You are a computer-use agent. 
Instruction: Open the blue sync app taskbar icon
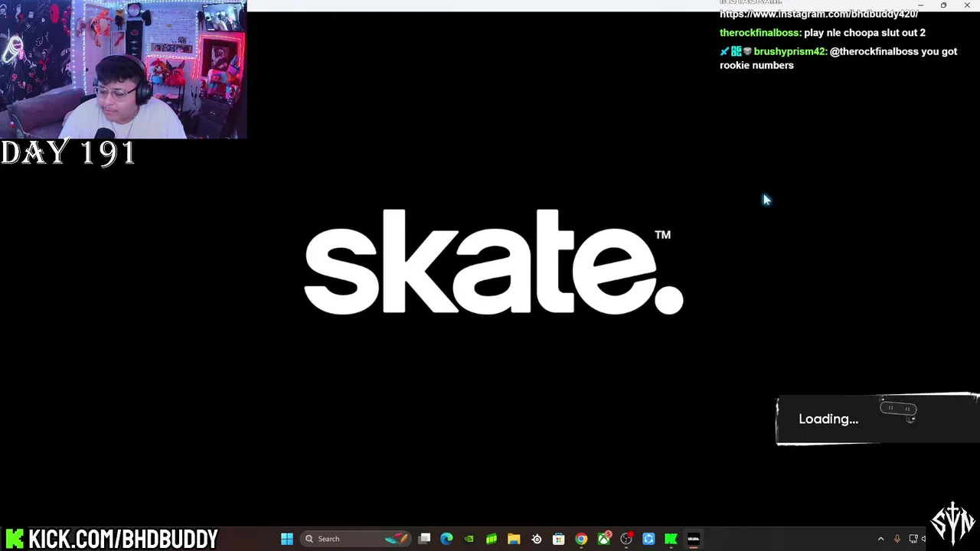click(x=648, y=539)
